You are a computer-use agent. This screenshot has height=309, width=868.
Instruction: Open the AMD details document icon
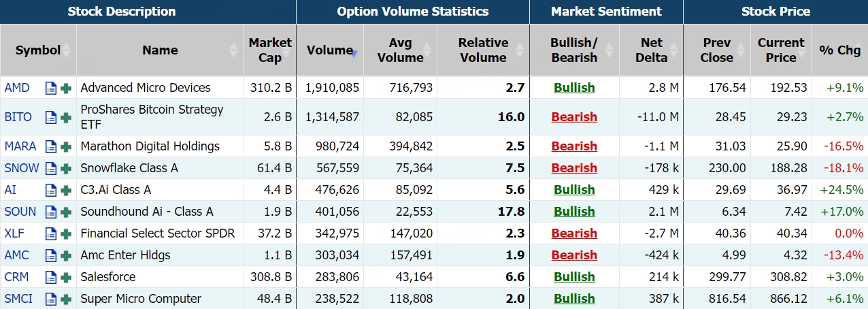[51, 88]
